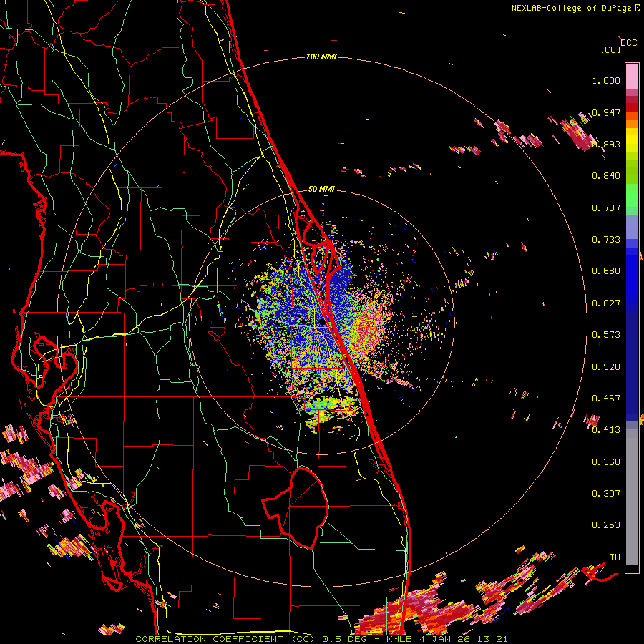Click the 0.307 scale value
This screenshot has height=644, width=644.
pos(606,493)
